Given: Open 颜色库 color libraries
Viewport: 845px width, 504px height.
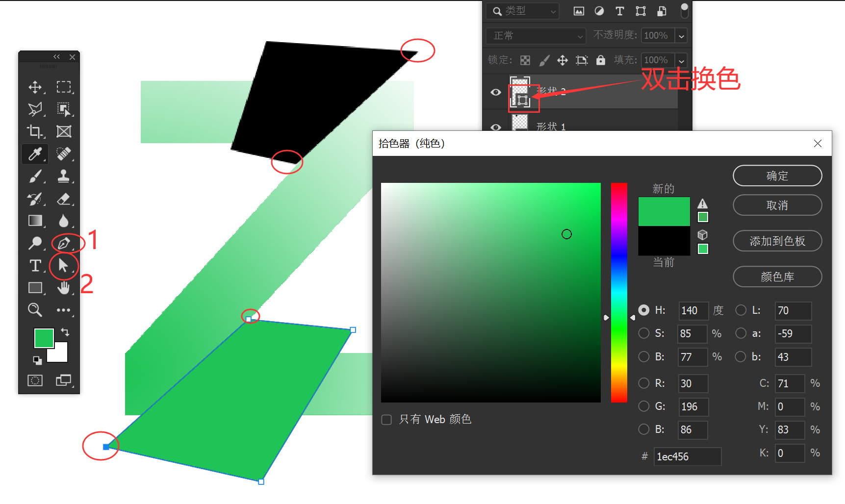Looking at the screenshot, I should coord(777,277).
